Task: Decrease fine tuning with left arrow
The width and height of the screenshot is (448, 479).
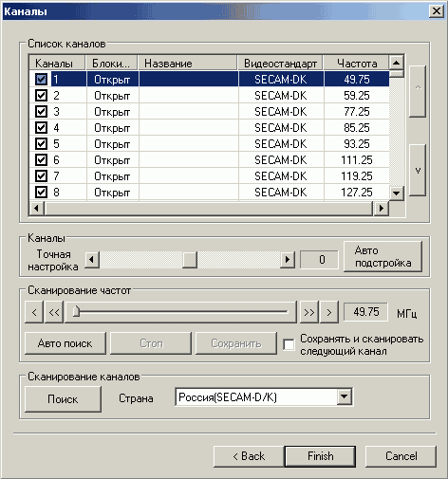Action: (x=92, y=260)
